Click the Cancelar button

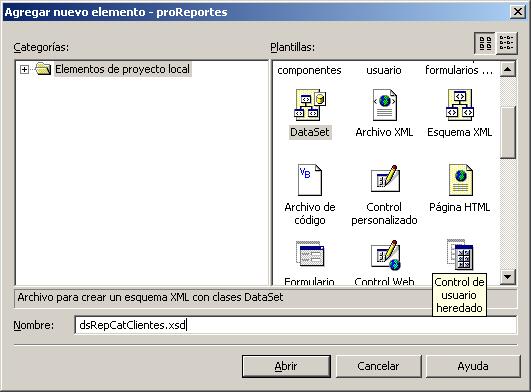click(x=378, y=366)
